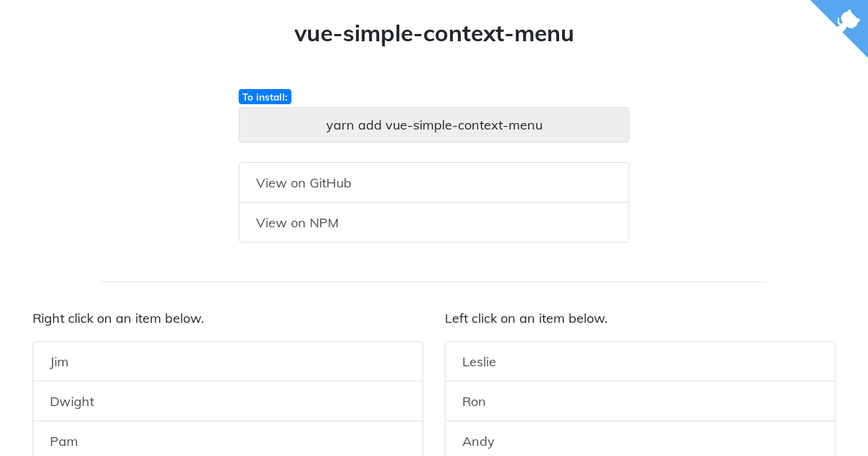Select Jim in the right-click list

point(59,362)
